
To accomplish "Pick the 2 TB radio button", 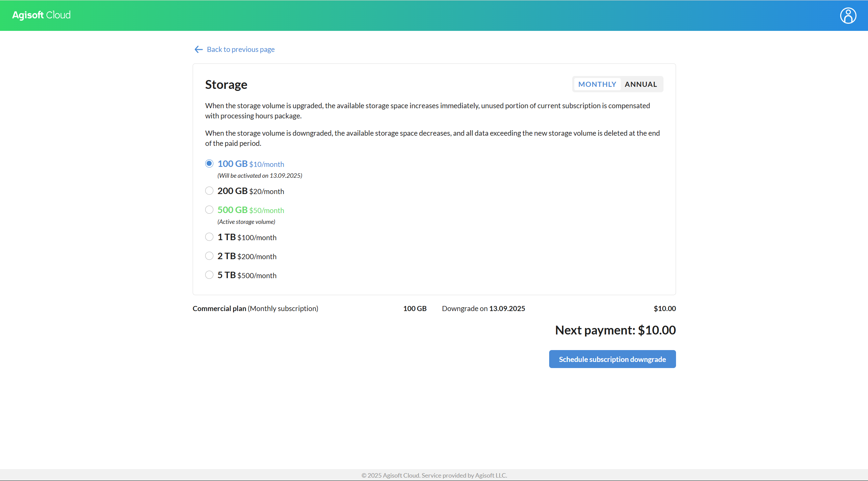I will [x=209, y=256].
